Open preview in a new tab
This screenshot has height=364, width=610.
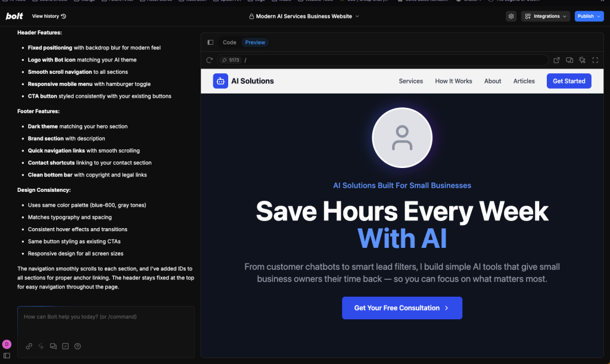(556, 60)
